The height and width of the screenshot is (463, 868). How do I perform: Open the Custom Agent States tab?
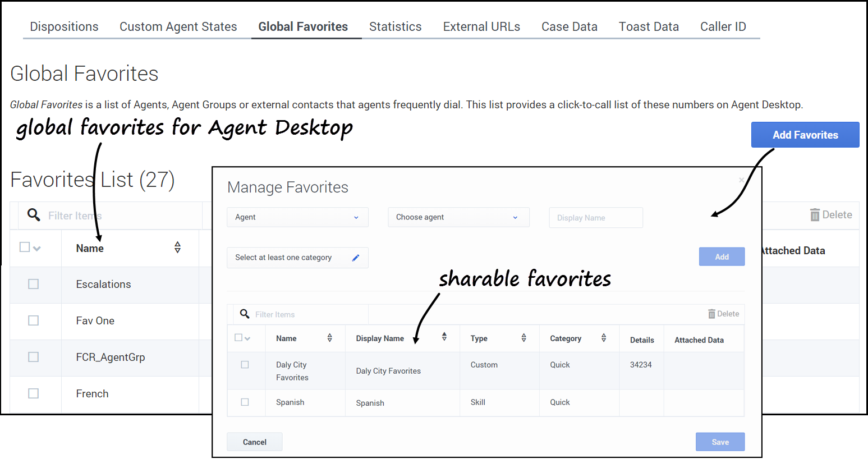pyautogui.click(x=178, y=26)
